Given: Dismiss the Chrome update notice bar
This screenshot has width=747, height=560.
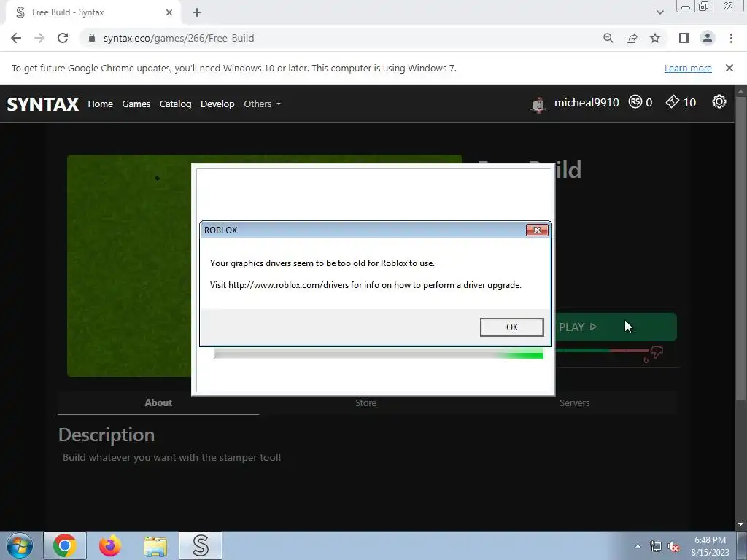Looking at the screenshot, I should click(x=729, y=68).
